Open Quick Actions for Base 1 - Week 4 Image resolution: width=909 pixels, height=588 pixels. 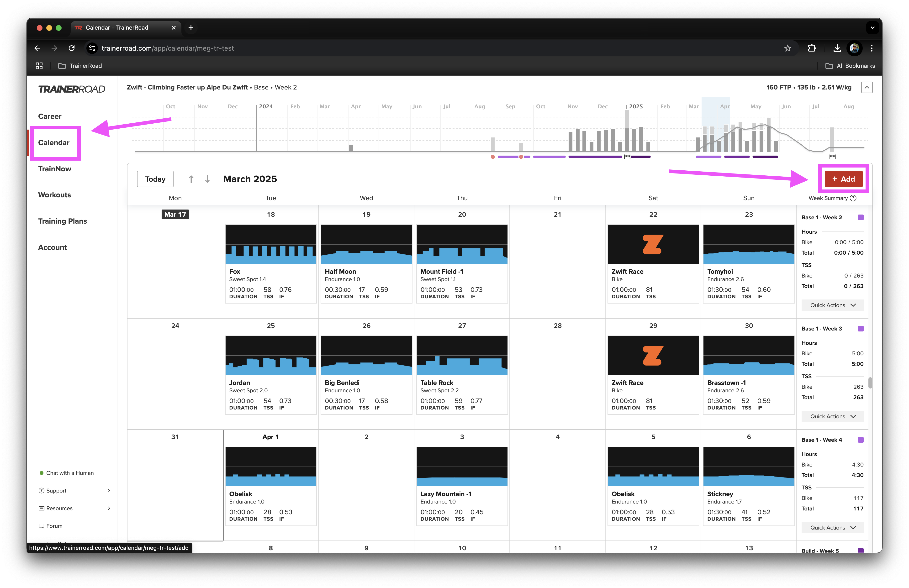[832, 527]
